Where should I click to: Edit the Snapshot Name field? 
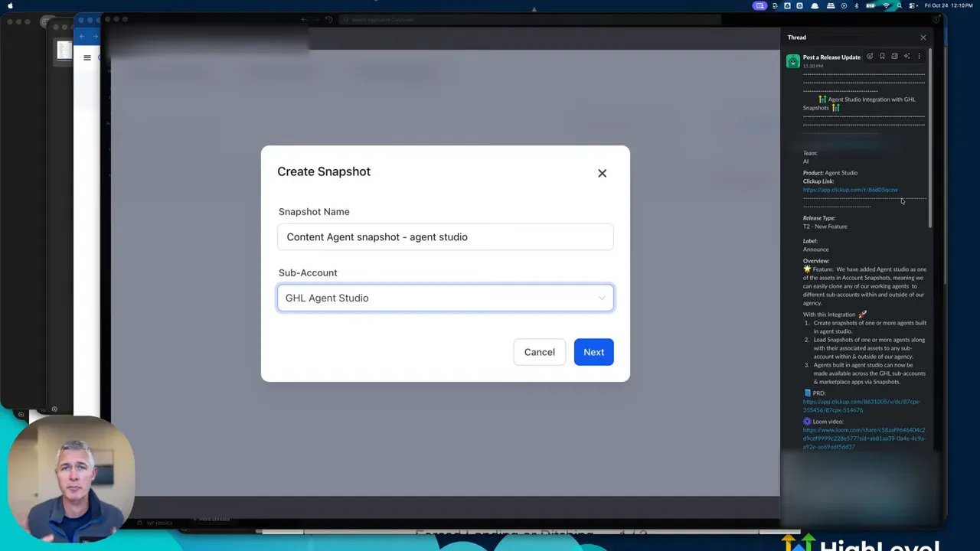tap(445, 236)
